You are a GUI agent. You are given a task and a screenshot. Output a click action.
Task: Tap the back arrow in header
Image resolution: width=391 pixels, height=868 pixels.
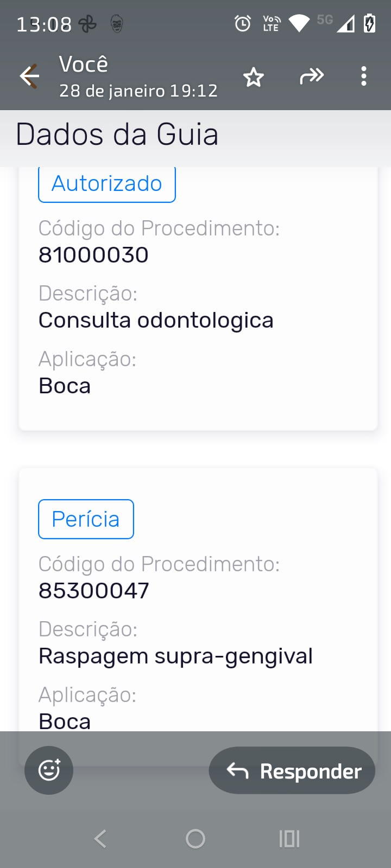point(29,76)
